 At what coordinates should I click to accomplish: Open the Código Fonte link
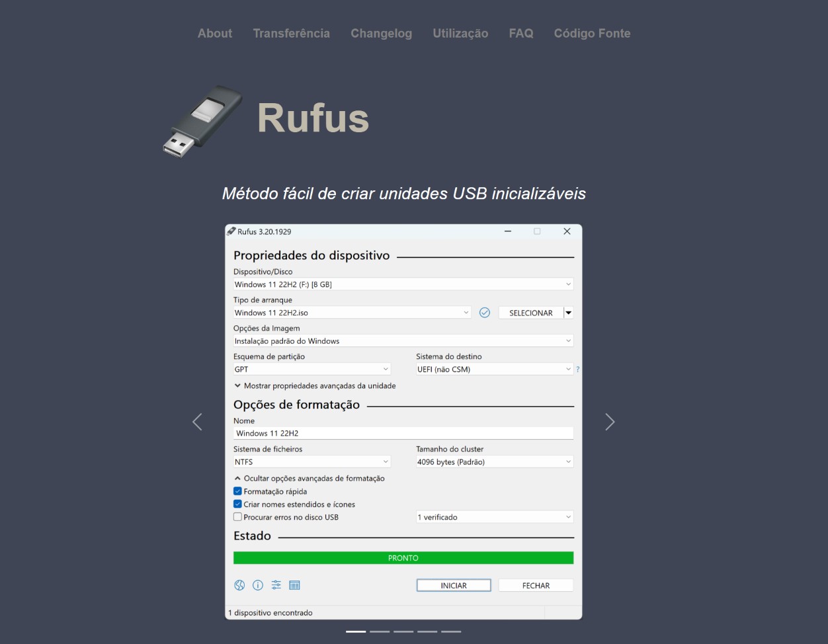click(x=592, y=33)
